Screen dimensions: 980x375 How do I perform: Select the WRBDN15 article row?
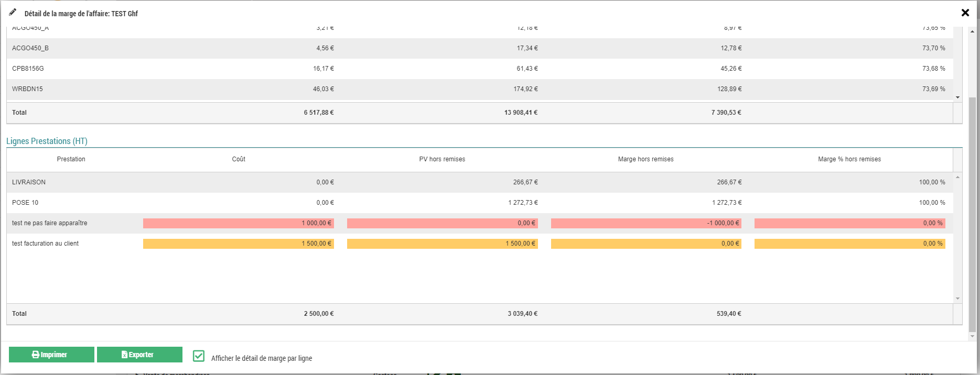coord(27,89)
